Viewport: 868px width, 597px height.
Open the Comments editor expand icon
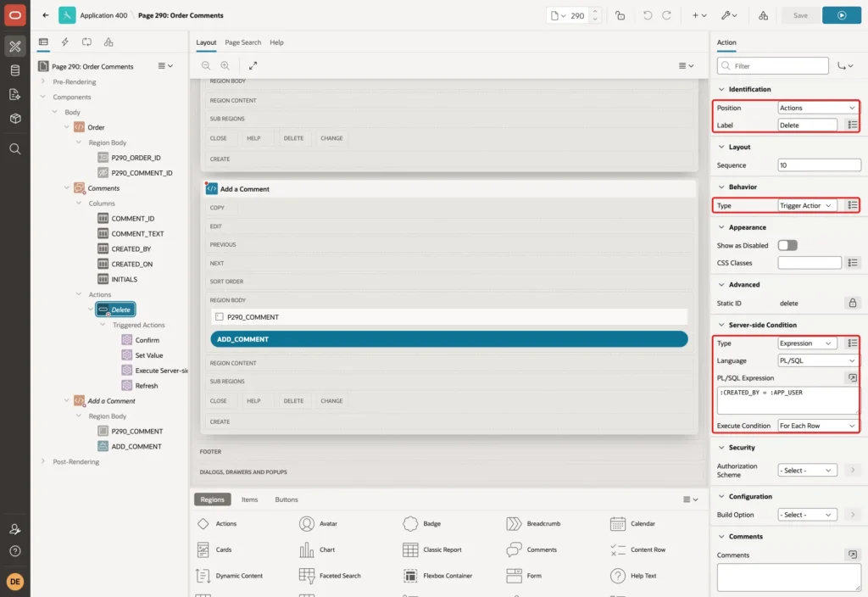tap(853, 555)
